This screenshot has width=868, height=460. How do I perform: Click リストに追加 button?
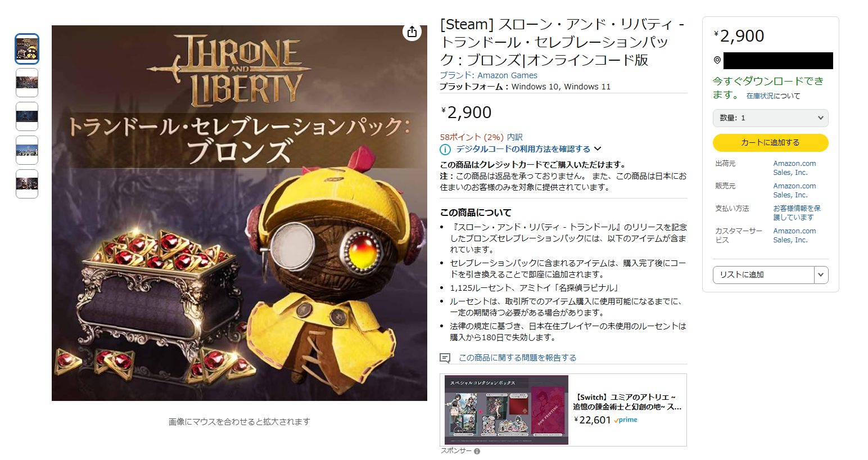pyautogui.click(x=763, y=274)
